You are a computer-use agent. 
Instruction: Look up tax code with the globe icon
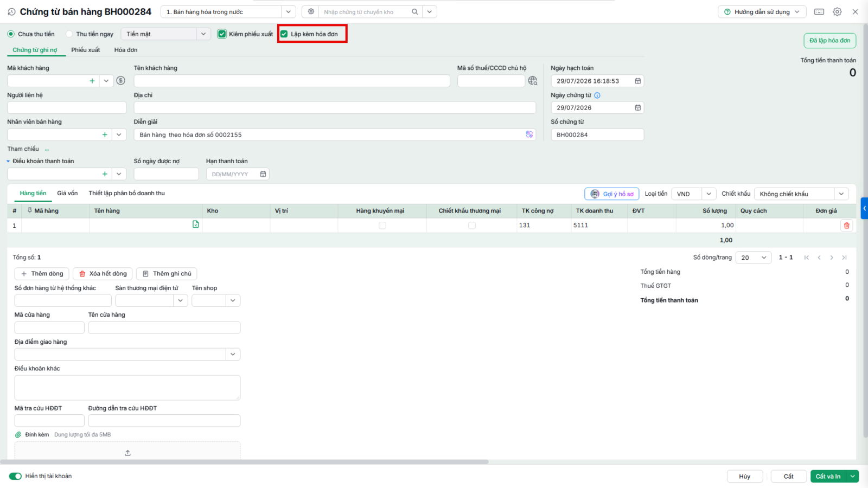tap(533, 81)
